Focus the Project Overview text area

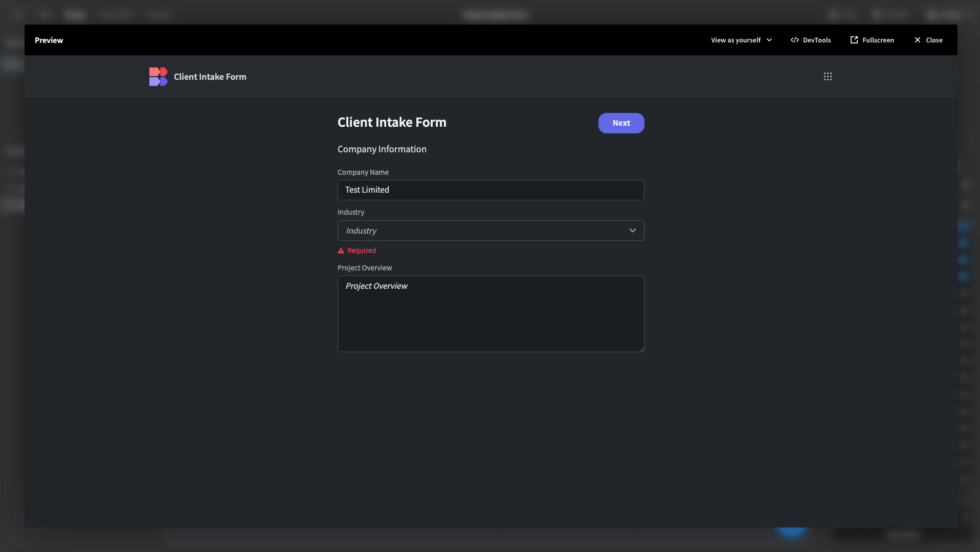[491, 314]
